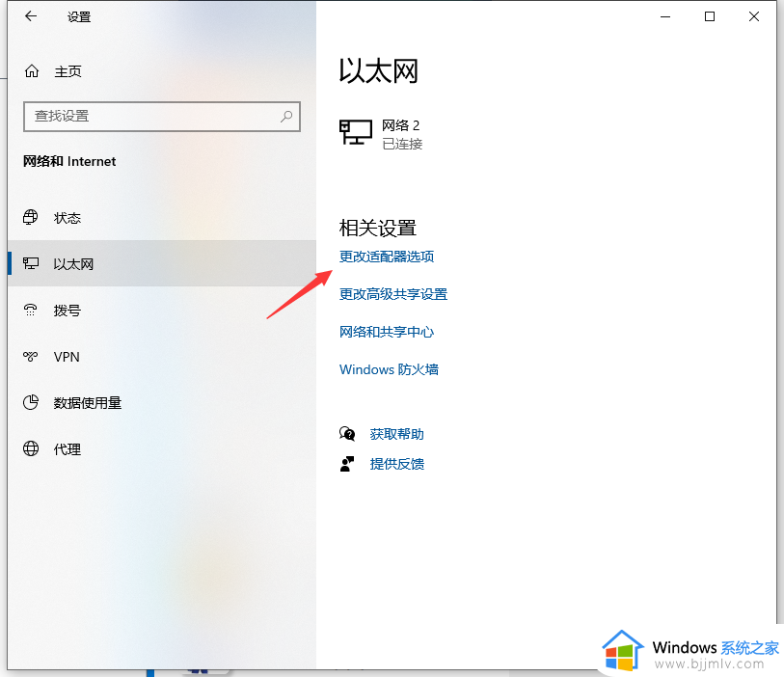Focus the 查找设置 search box
The image size is (784, 677).
pyautogui.click(x=161, y=117)
